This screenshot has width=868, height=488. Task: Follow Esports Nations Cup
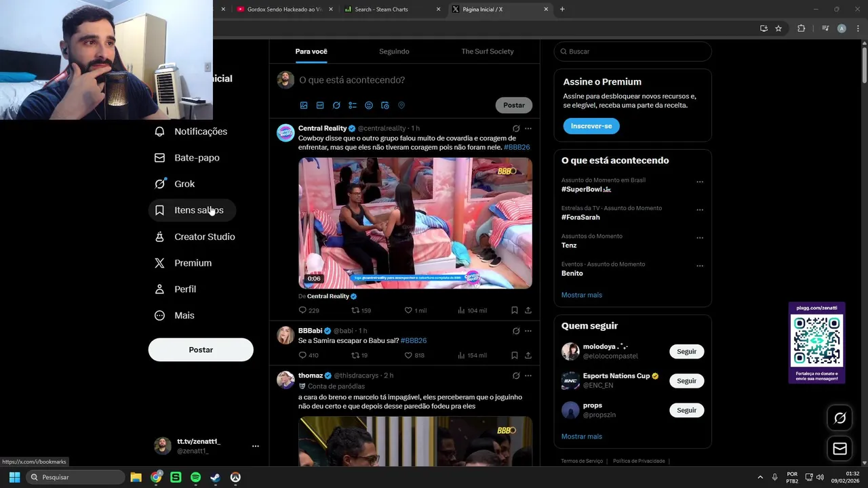686,381
